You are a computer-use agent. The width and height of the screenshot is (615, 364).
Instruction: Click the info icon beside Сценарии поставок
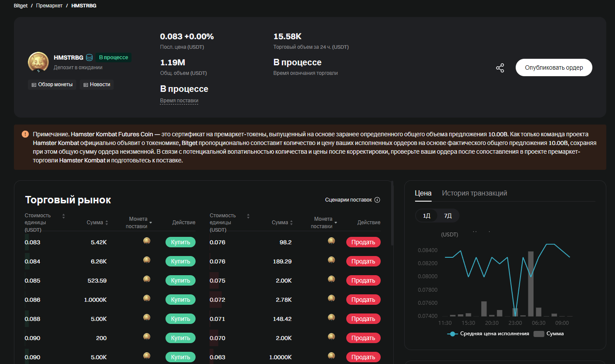pos(377,200)
